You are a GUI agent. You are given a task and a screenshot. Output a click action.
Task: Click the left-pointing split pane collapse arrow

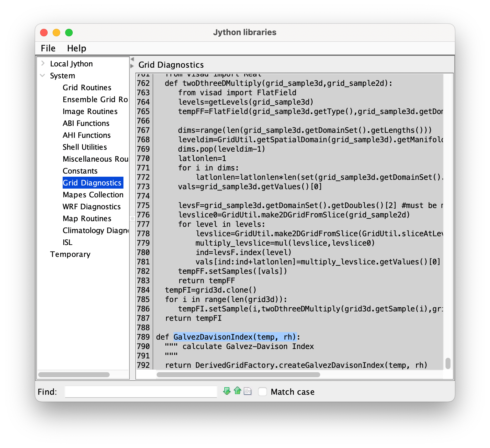tap(132, 59)
